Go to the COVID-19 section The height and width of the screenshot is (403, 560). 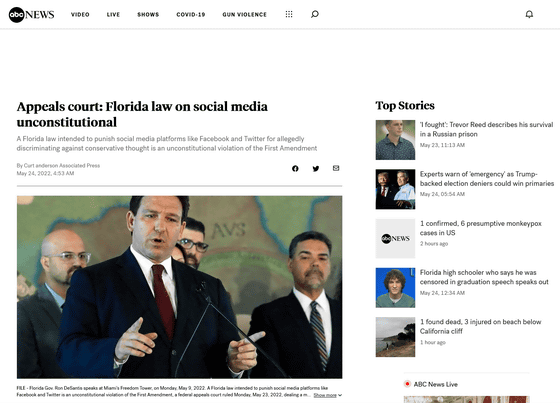point(191,15)
